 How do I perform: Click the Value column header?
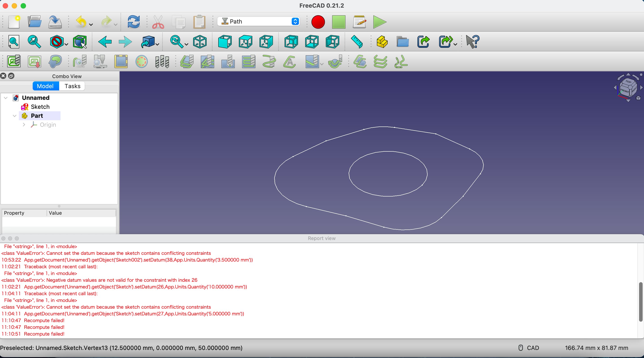pyautogui.click(x=55, y=213)
